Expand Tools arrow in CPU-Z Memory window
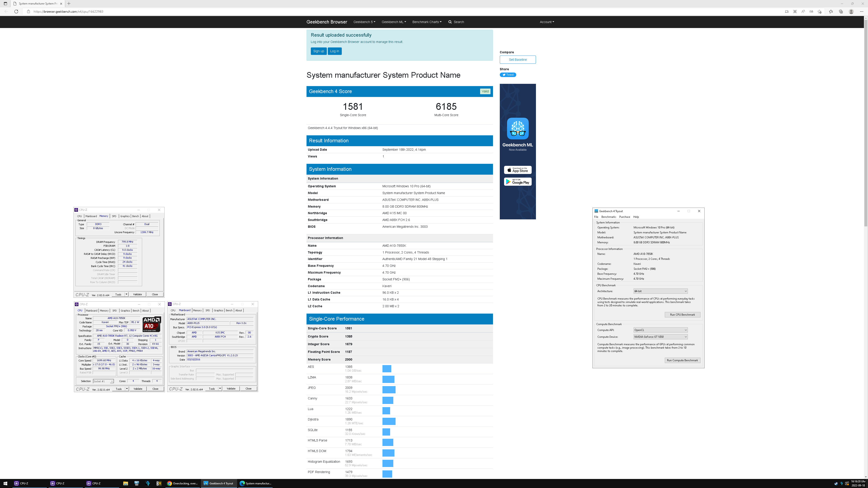 [x=126, y=294]
